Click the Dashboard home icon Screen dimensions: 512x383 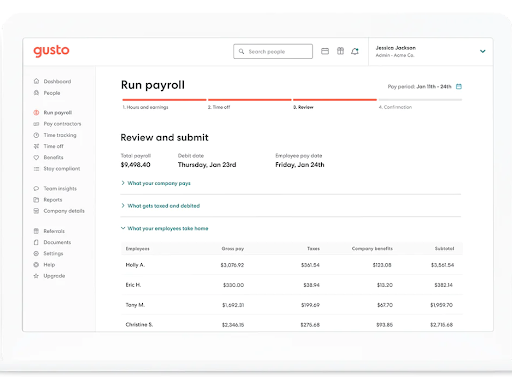(36, 81)
